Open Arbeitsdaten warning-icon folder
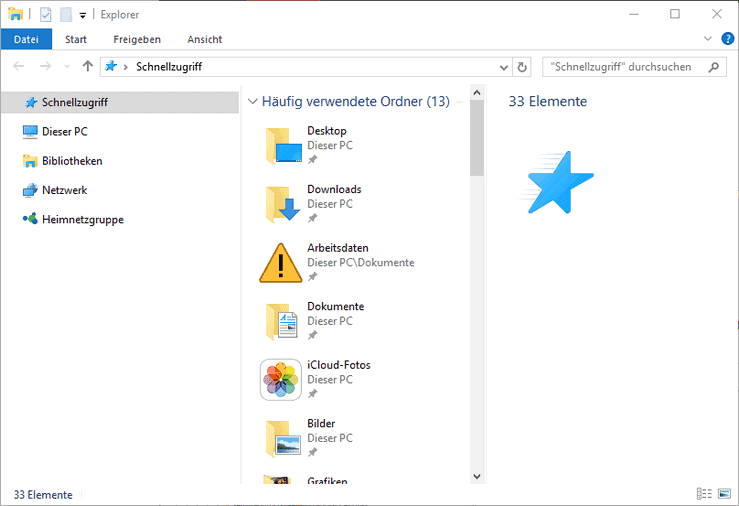The image size is (739, 506). click(x=281, y=263)
